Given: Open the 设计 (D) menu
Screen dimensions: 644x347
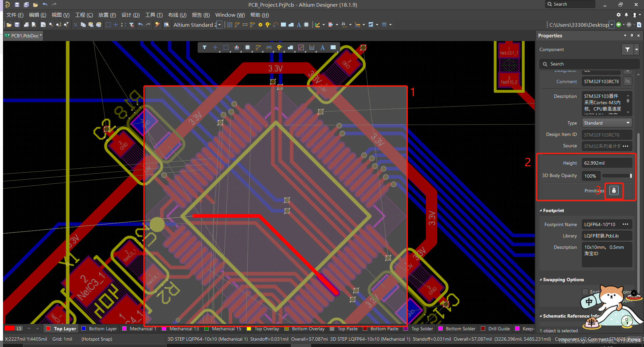Looking at the screenshot, I should [x=131, y=15].
